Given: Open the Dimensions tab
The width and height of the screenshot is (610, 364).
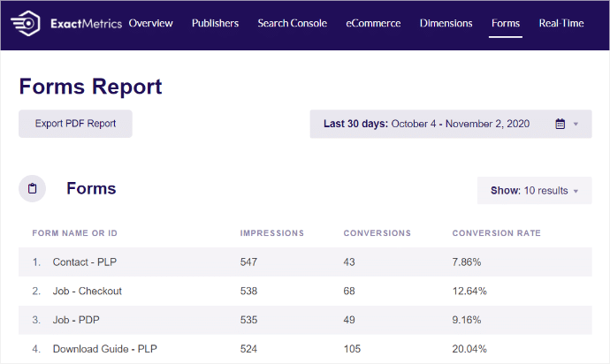Looking at the screenshot, I should click(446, 23).
